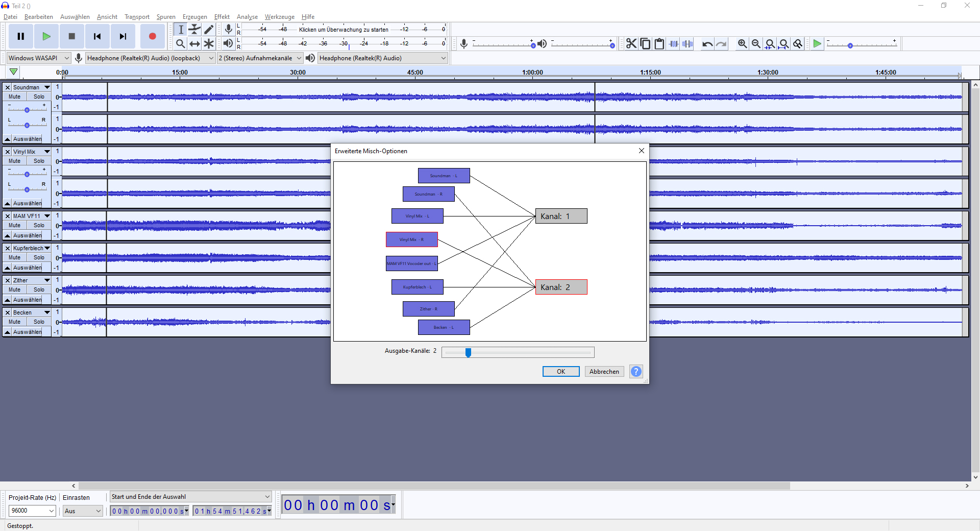Select the Draw pencil tool
The height and width of the screenshot is (531, 980).
tap(209, 30)
